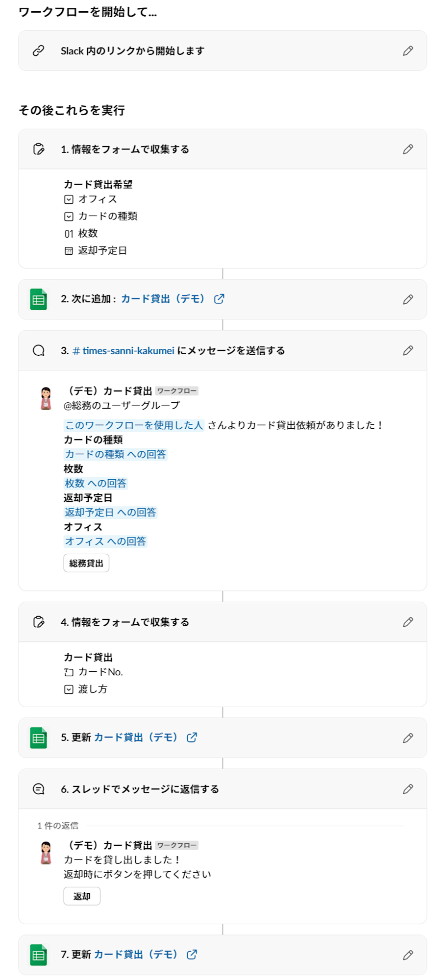This screenshot has height=980, width=445.
Task: Click pencil icon for step 7 update
Action: tap(408, 955)
